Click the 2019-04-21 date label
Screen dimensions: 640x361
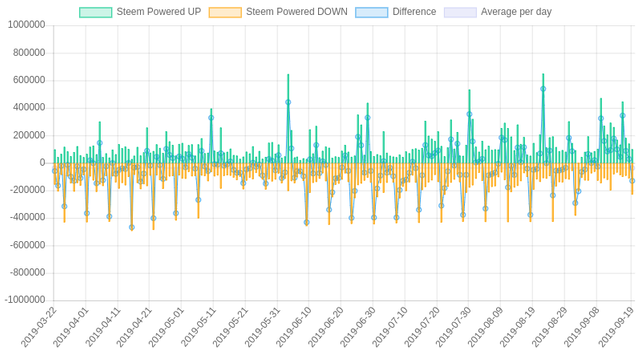[x=135, y=328]
